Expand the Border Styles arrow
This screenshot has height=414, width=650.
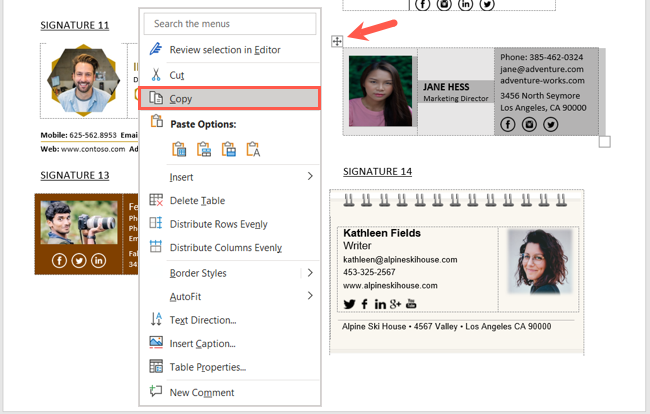click(310, 273)
